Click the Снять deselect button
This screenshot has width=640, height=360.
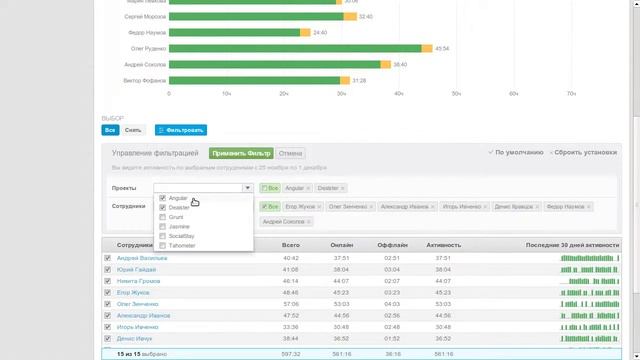click(133, 130)
